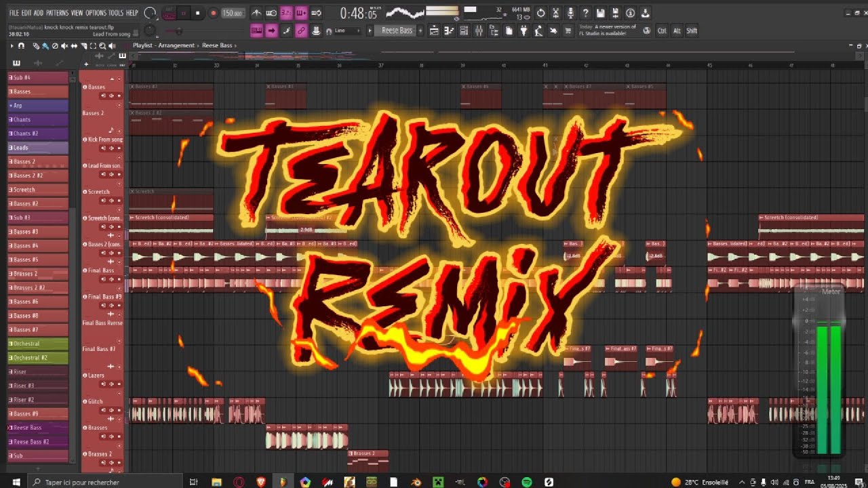Open the browser view icon
The image size is (868, 488).
click(494, 30)
